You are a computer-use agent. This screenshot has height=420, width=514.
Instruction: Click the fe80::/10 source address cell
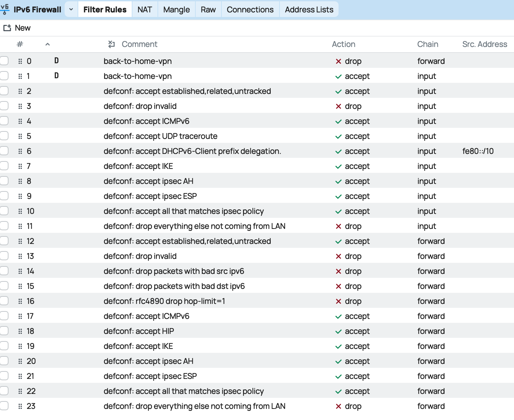tap(478, 151)
